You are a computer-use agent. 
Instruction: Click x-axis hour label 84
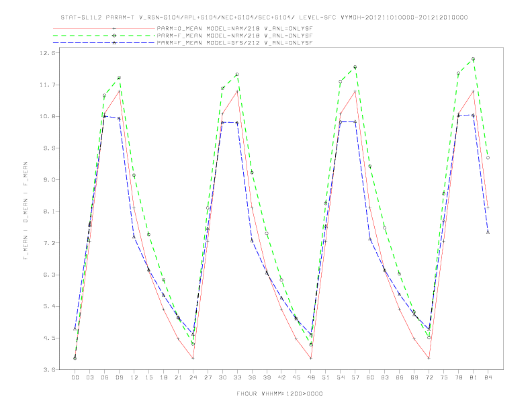[x=488, y=377]
